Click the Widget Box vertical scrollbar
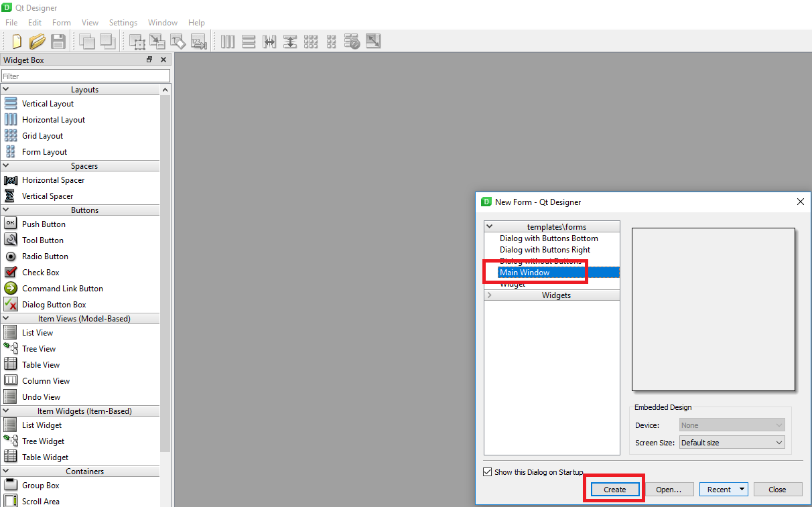 coord(165,268)
